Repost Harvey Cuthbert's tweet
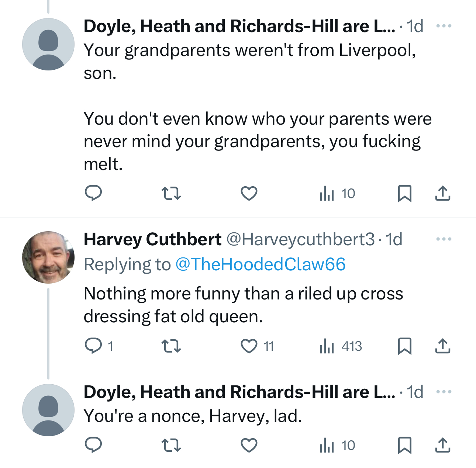The width and height of the screenshot is (476, 468). coord(172,346)
